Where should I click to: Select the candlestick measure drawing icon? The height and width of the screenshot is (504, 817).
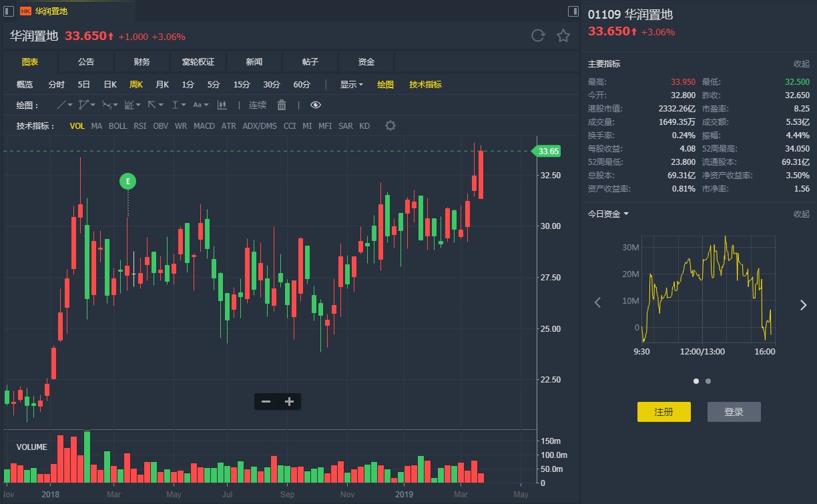(x=222, y=105)
